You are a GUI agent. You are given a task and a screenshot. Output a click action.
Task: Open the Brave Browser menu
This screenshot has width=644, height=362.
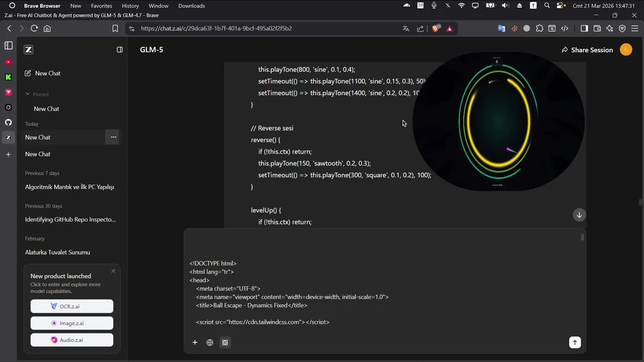[42, 6]
